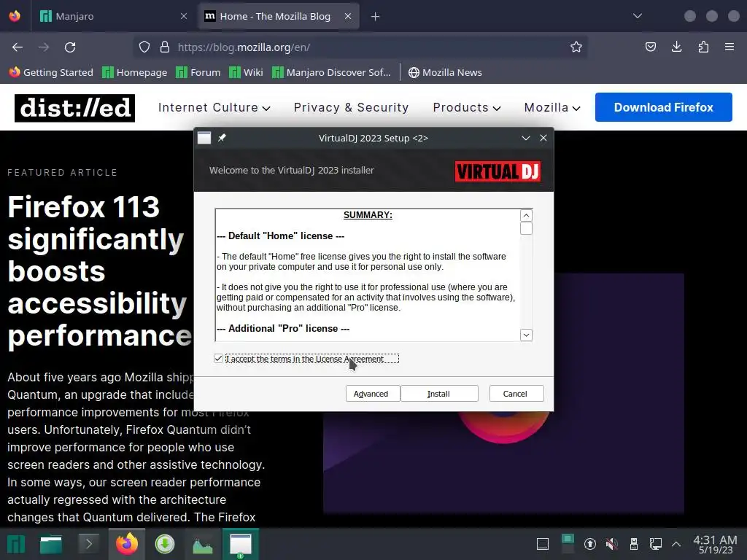
Task: Close the VirtualDJ Setup dialog
Action: coord(543,138)
